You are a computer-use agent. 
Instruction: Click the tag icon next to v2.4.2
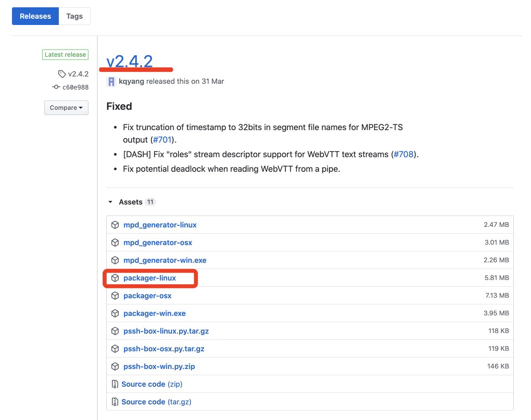coord(62,74)
